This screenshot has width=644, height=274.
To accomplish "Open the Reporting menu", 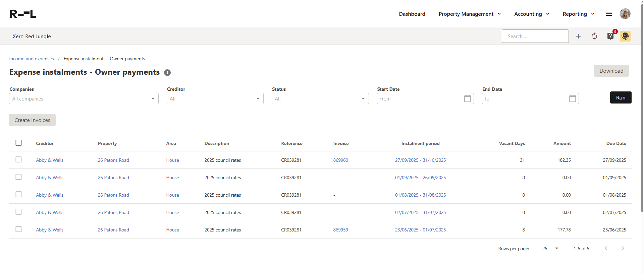I will 578,14.
